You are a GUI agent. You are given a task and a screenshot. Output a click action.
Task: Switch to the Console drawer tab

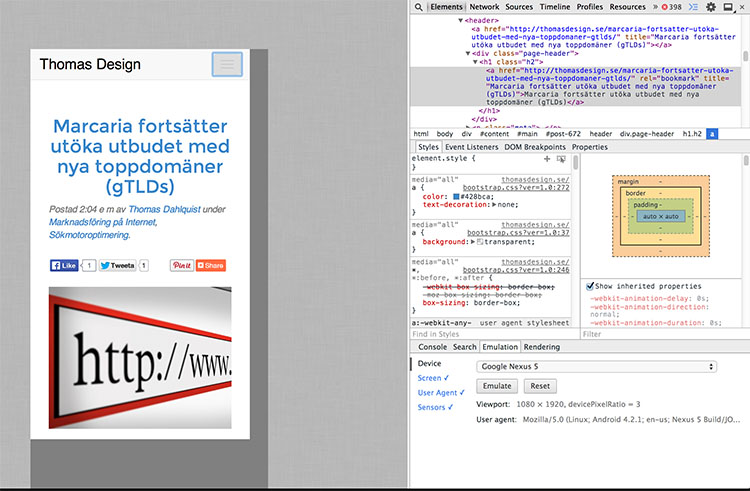pos(432,347)
